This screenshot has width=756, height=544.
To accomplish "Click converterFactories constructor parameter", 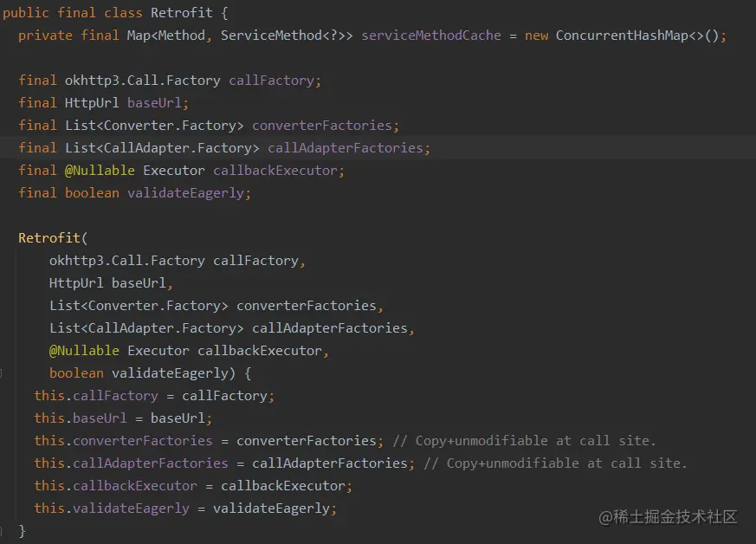I will point(307,306).
